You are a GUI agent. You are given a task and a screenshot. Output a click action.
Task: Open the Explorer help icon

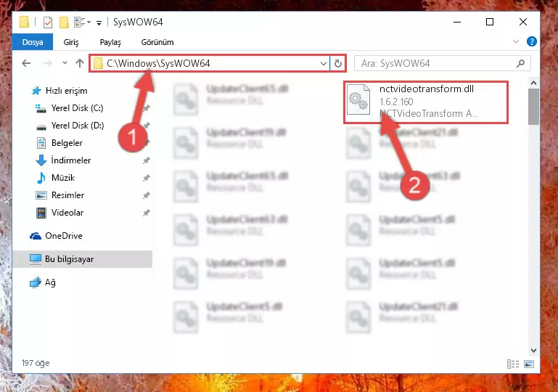tap(531, 41)
